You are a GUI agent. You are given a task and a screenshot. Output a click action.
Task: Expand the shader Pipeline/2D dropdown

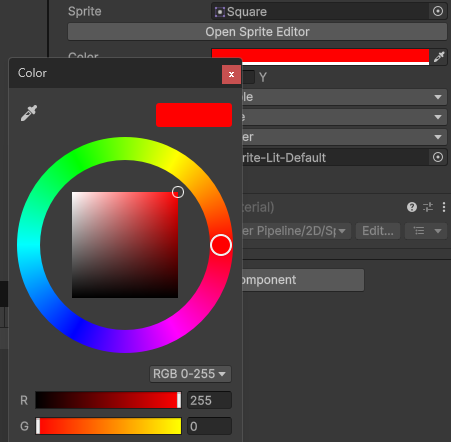pos(297,231)
